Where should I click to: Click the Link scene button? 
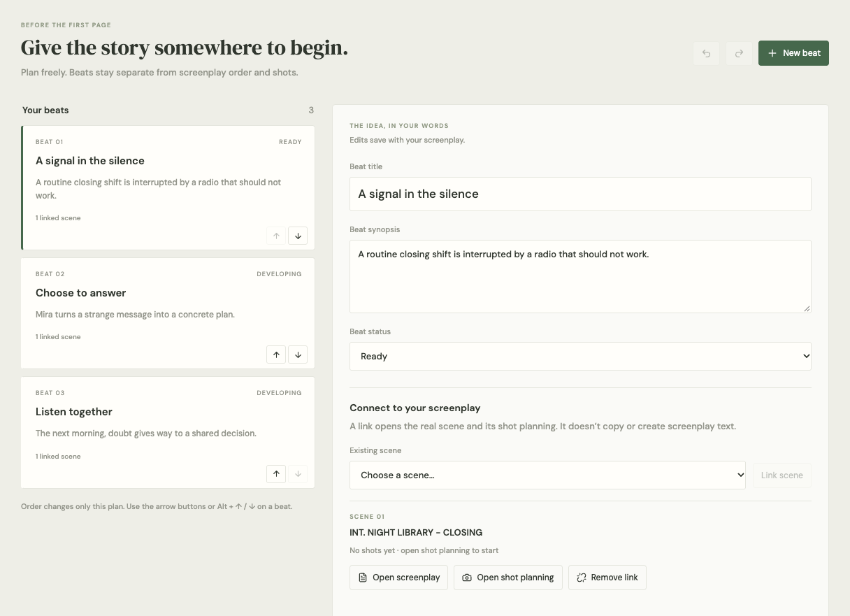[781, 475]
